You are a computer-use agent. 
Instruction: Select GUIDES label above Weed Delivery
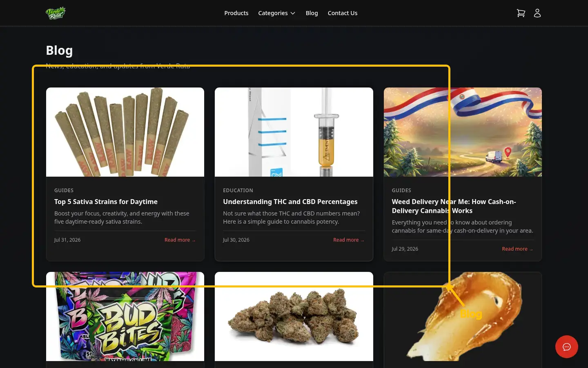pos(401,191)
